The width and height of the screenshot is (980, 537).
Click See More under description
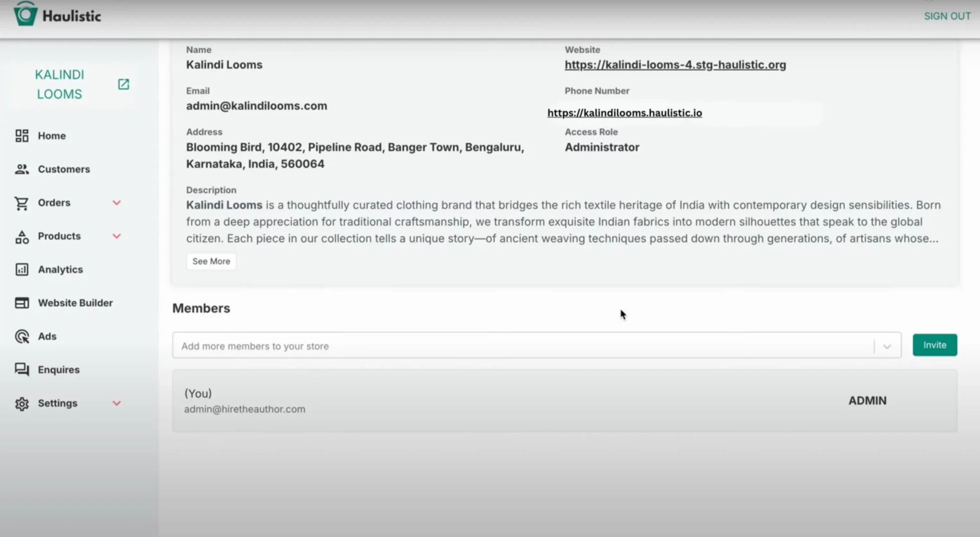point(211,261)
